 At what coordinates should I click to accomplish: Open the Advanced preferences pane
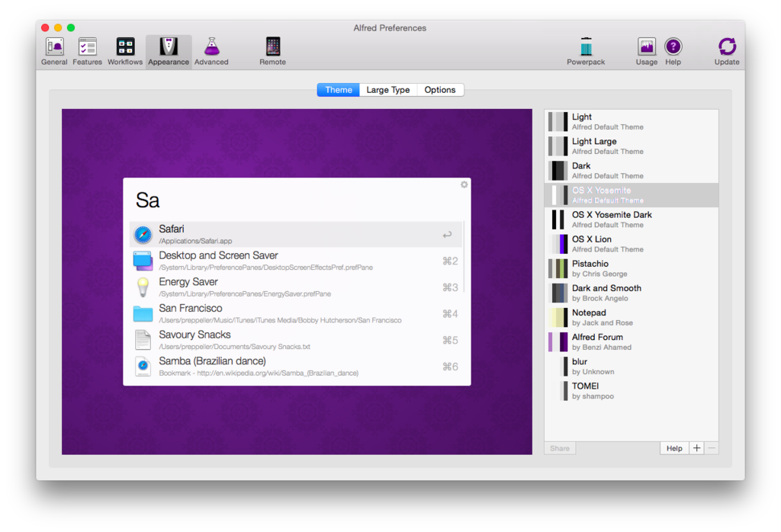point(211,52)
